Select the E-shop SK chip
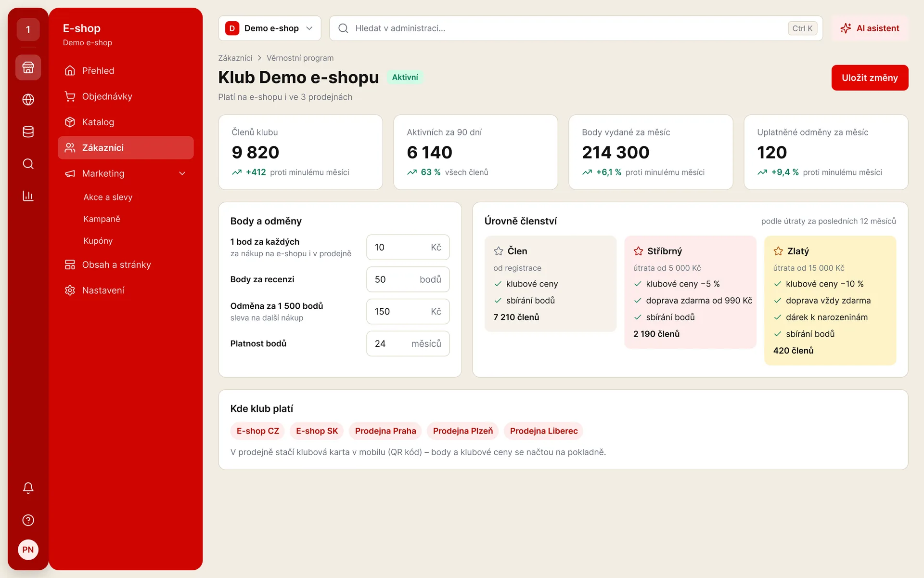Viewport: 924px width, 578px height. pyautogui.click(x=317, y=431)
